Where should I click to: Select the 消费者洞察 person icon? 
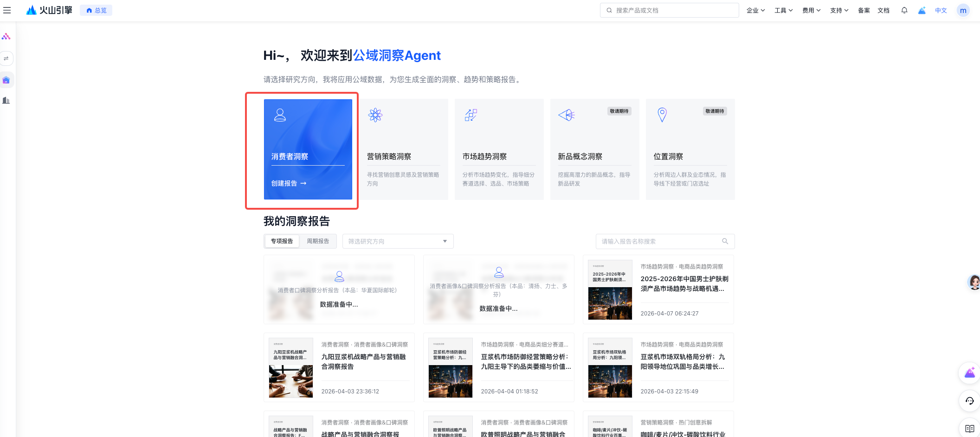click(x=280, y=115)
